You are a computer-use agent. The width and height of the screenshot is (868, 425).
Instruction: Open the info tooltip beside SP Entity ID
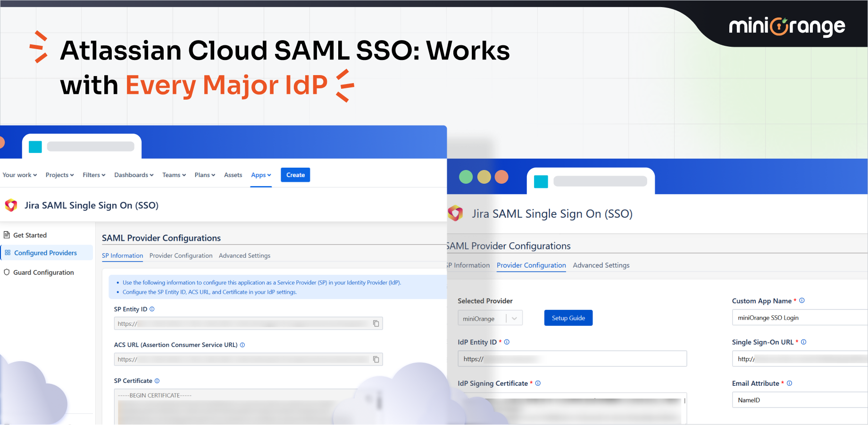point(152,309)
